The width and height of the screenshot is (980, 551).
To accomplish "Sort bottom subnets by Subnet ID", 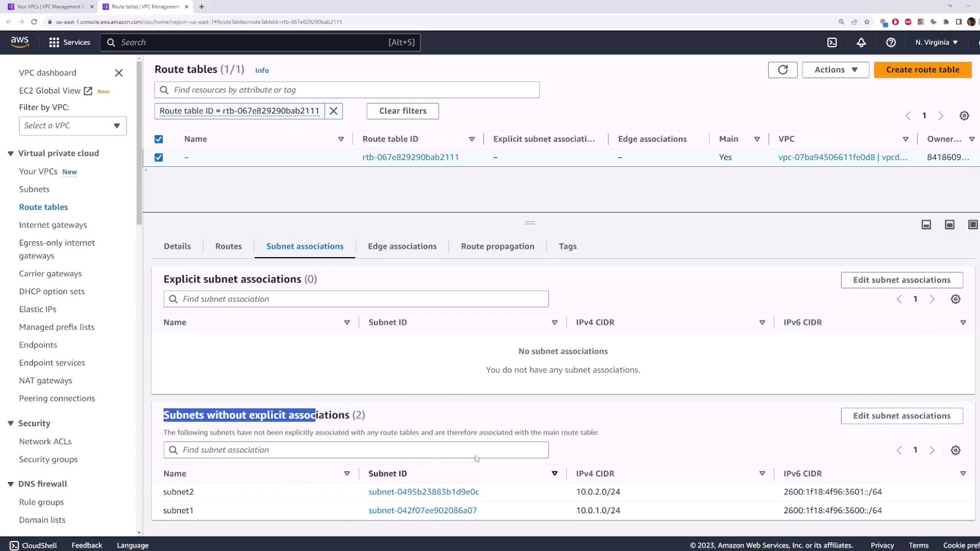I will coord(554,474).
